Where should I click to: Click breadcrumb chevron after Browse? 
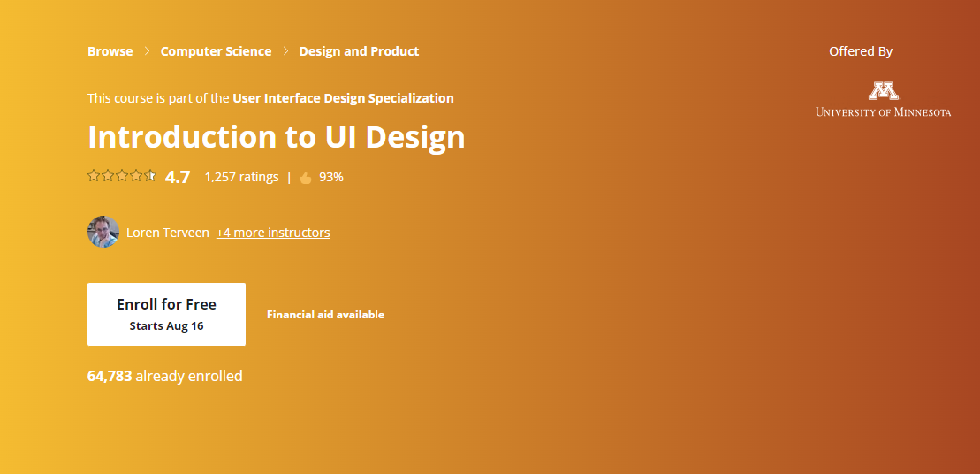click(147, 51)
